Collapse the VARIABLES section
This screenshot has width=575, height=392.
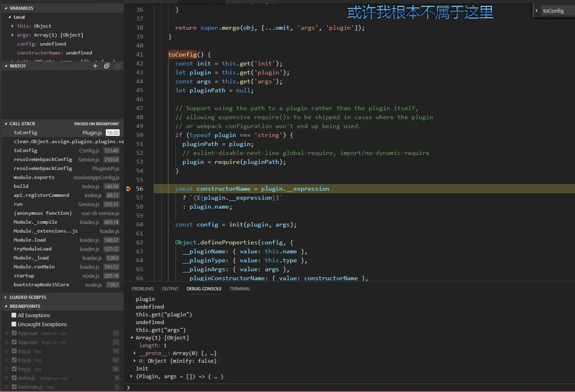[x=6, y=8]
